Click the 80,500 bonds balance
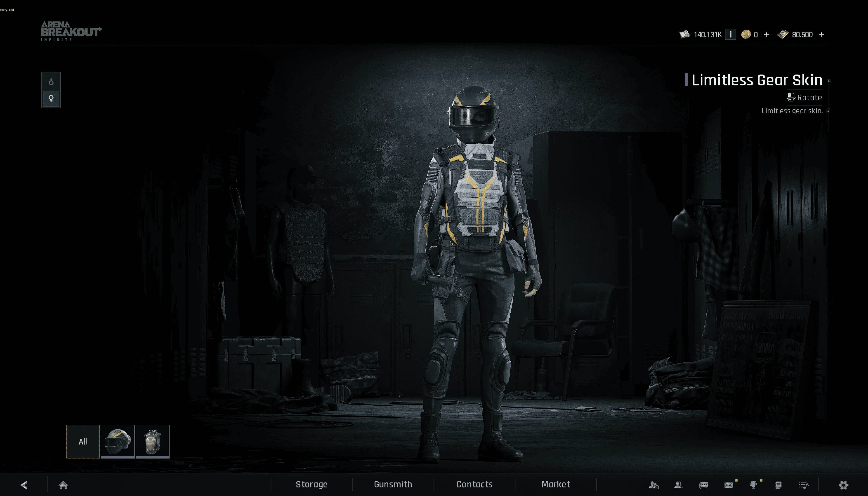This screenshot has width=868, height=496. click(x=802, y=35)
